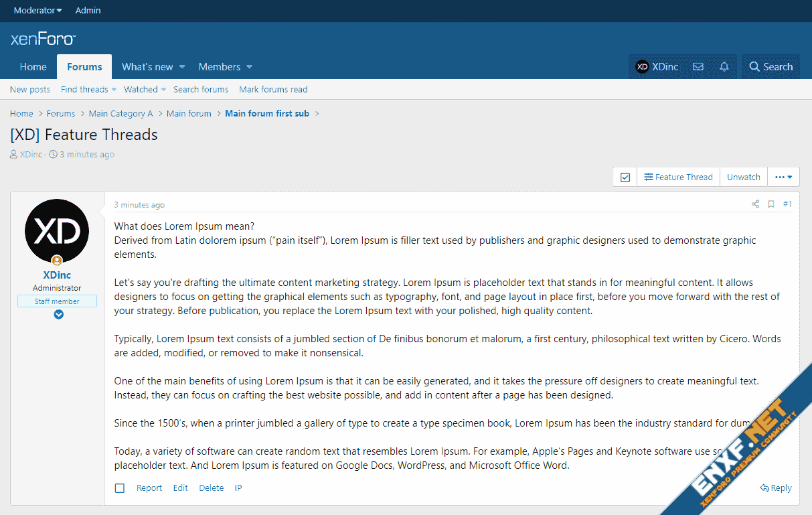812x515 pixels.
Task: Open the inbox envelope icon
Action: coord(698,67)
